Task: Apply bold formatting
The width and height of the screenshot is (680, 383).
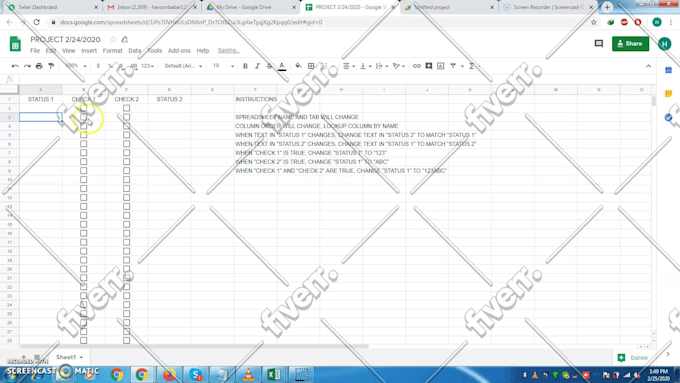Action: [x=245, y=66]
